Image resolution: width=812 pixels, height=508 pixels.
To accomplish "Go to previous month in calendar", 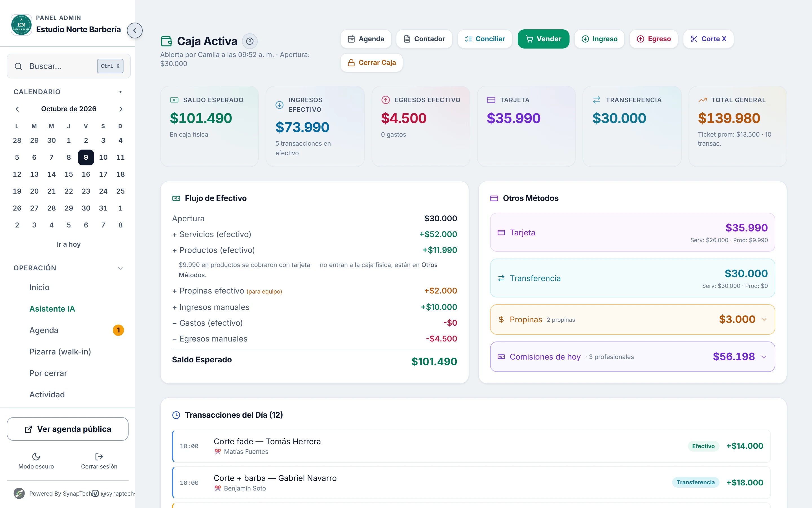I will [x=17, y=109].
